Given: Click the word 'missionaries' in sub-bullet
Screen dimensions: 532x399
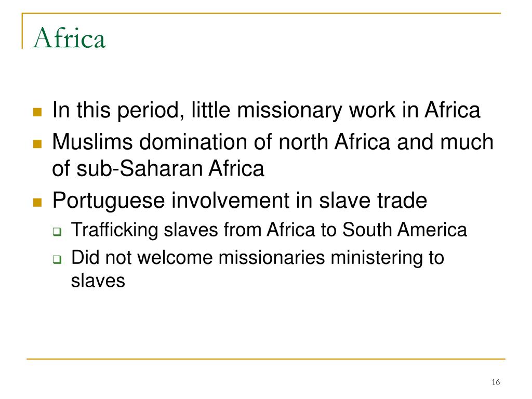Looking at the screenshot, I should click(x=272, y=258).
